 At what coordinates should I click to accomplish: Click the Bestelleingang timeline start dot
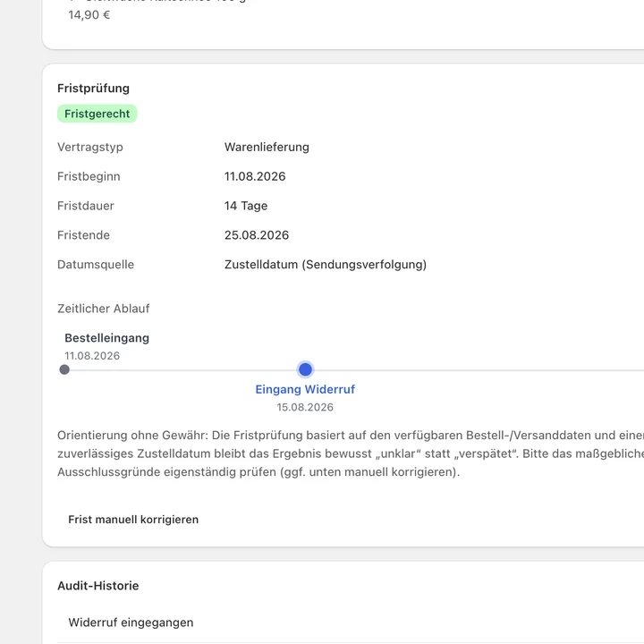(x=64, y=369)
